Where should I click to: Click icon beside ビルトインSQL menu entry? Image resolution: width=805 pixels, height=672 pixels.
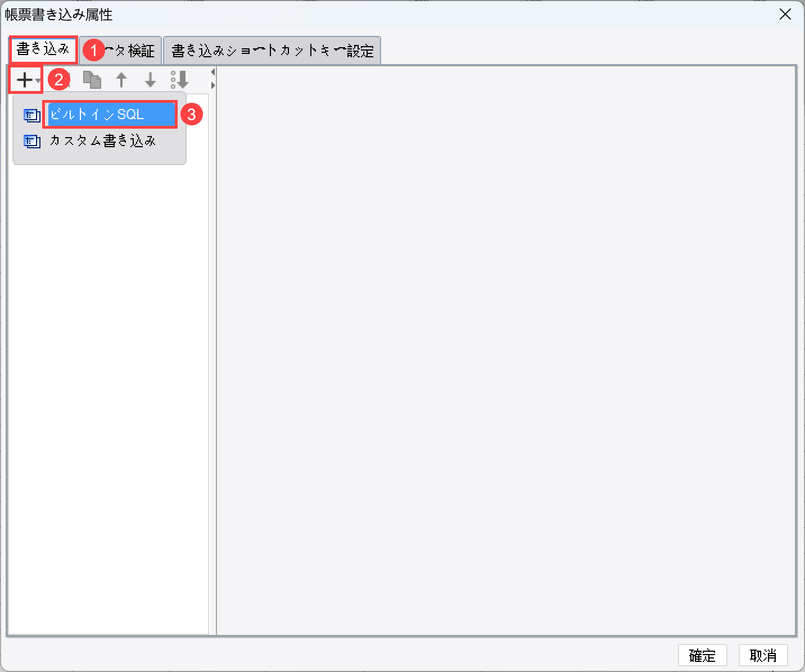[32, 115]
